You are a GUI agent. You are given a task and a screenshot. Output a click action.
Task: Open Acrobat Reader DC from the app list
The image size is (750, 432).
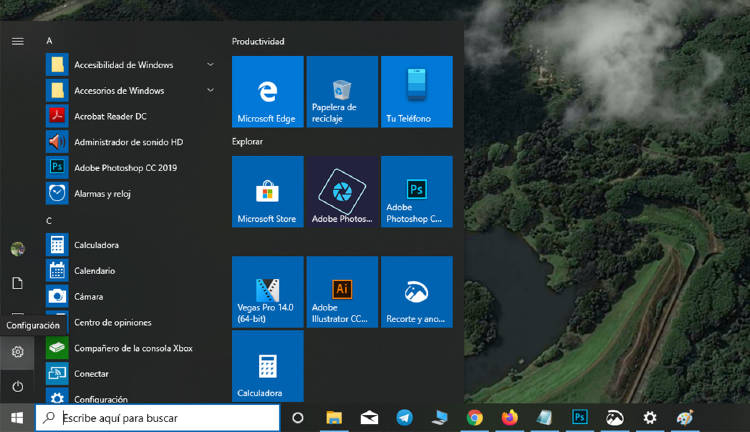[130, 116]
